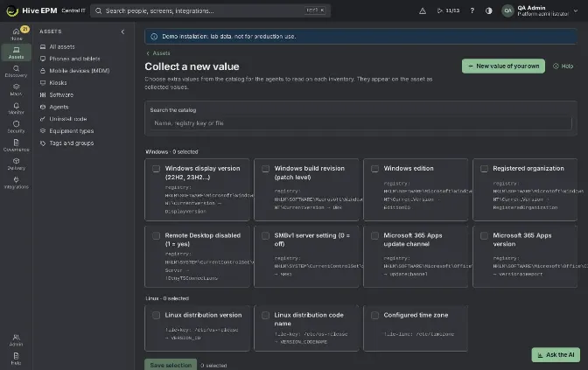This screenshot has height=370, width=588.
Task: Check Linux distribution code name checkbox
Action: click(265, 315)
